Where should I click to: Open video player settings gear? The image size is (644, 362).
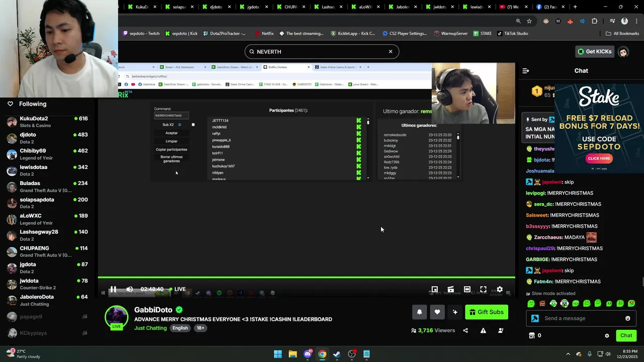click(x=500, y=289)
